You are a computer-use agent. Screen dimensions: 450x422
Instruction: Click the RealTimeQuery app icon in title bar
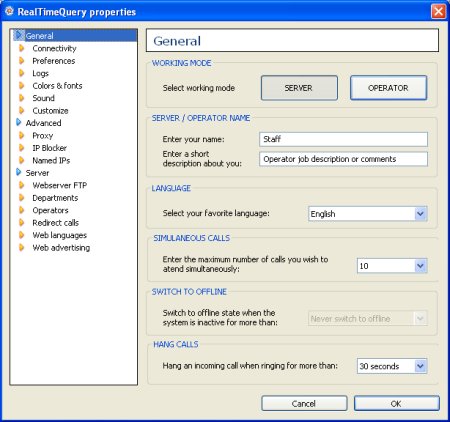9,11
